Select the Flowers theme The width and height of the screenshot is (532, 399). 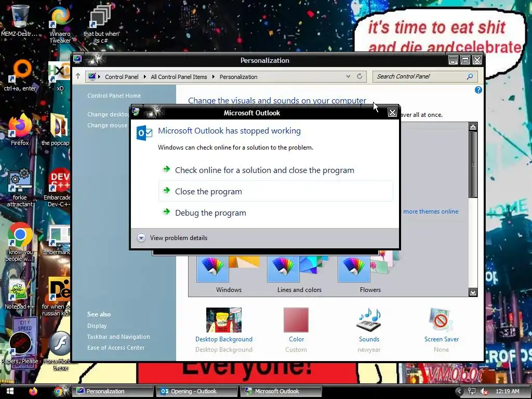click(x=370, y=275)
